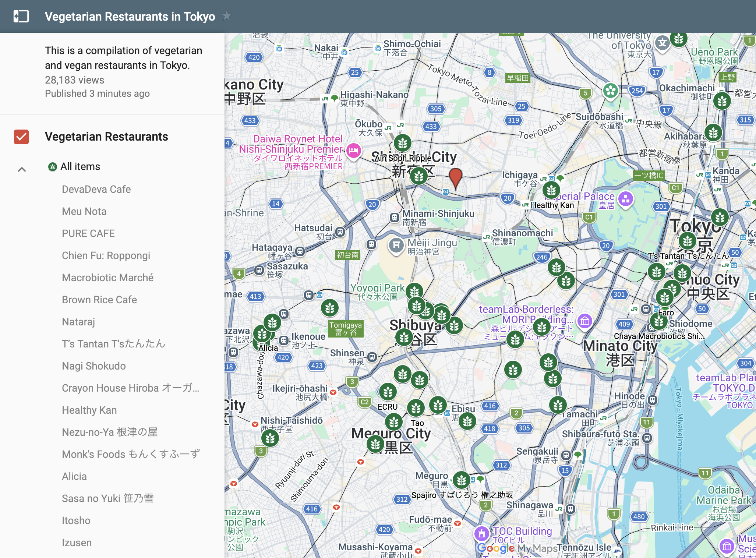Viewport: 756px width, 558px height.
Task: Click the restaurant marker left of Tomigaya
Action: point(329,308)
